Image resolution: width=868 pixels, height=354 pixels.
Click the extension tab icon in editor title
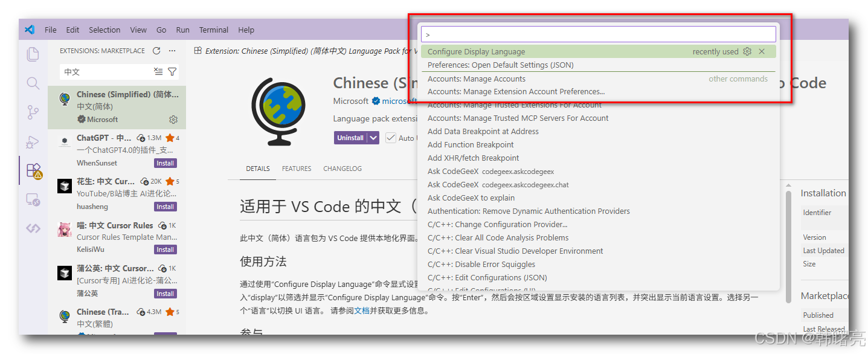click(198, 51)
